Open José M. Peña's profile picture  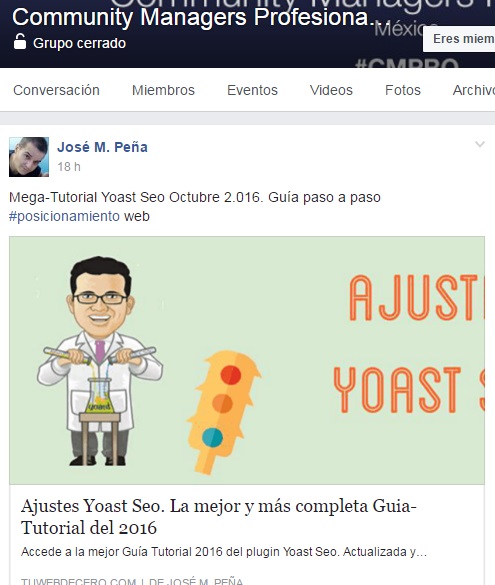[x=29, y=157]
